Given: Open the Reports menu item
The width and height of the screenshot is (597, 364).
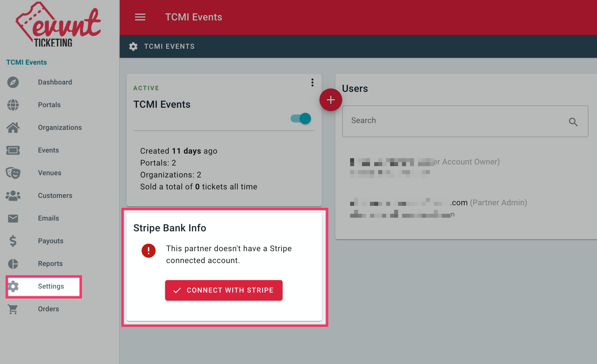Looking at the screenshot, I should tap(50, 264).
